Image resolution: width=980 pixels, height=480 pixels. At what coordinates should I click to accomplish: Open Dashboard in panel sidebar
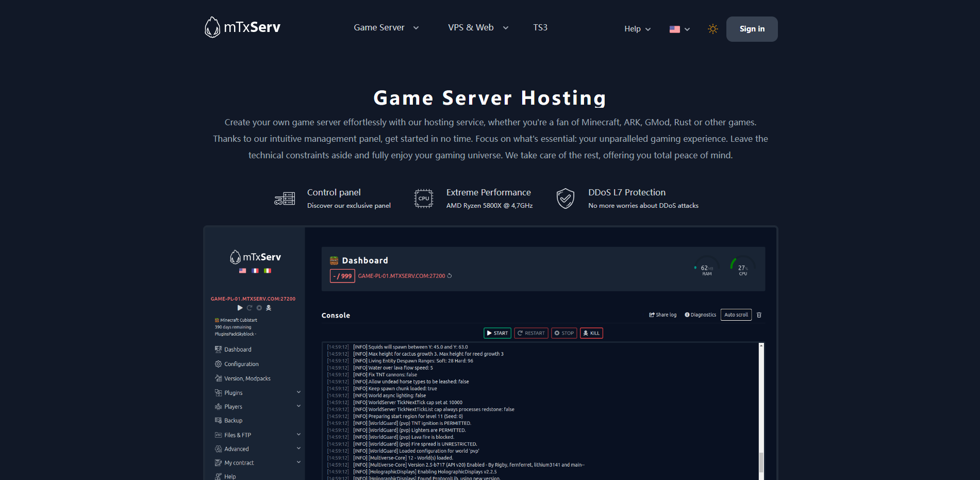pyautogui.click(x=238, y=350)
